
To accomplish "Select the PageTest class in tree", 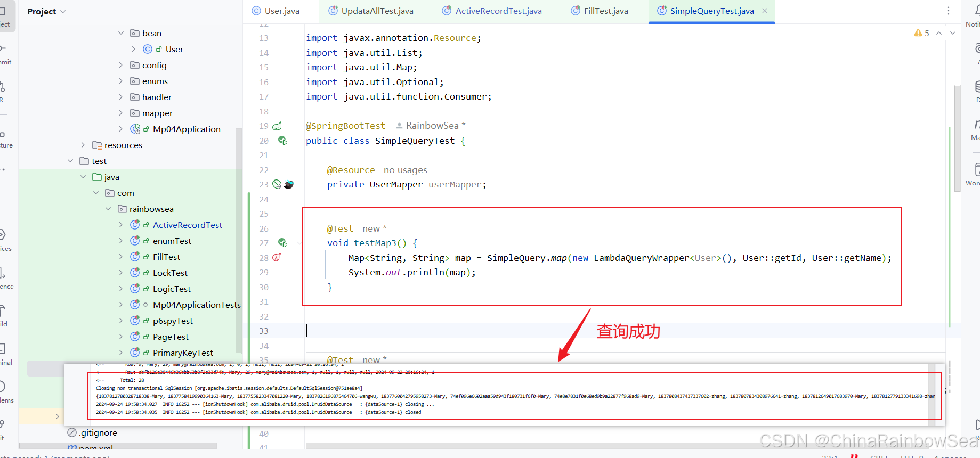I will [171, 337].
